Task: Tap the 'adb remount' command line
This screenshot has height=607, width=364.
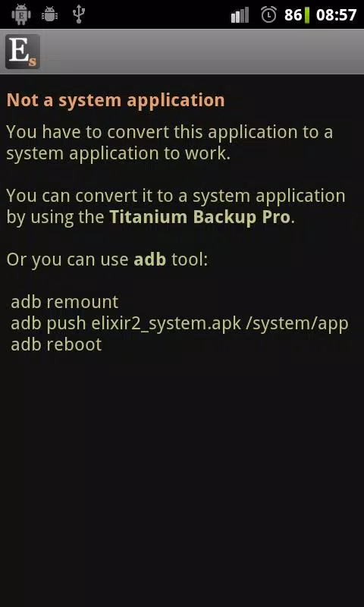Action: [64, 302]
